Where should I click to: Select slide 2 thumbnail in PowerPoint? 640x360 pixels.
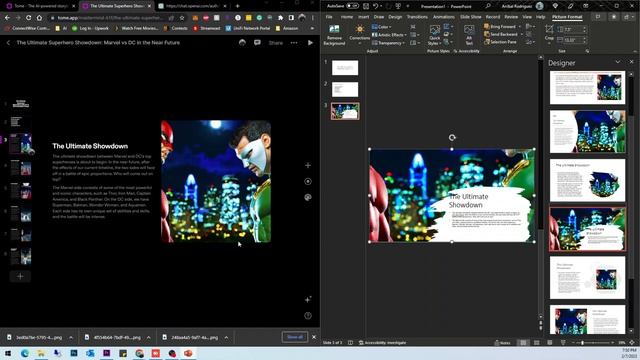345,89
